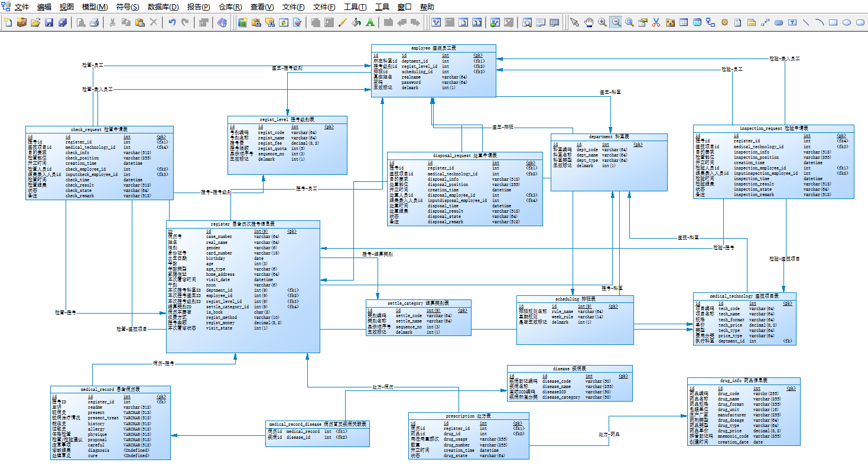Image resolution: width=868 pixels, height=466 pixels.
Task: Open the 报告(P) menu
Action: pyautogui.click(x=198, y=7)
